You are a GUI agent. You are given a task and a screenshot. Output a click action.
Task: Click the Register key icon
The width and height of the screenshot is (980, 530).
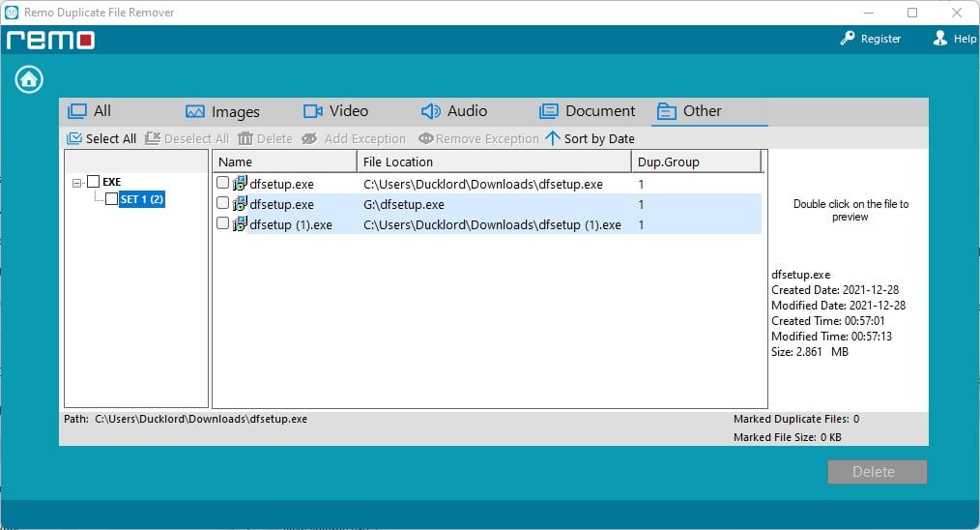847,38
